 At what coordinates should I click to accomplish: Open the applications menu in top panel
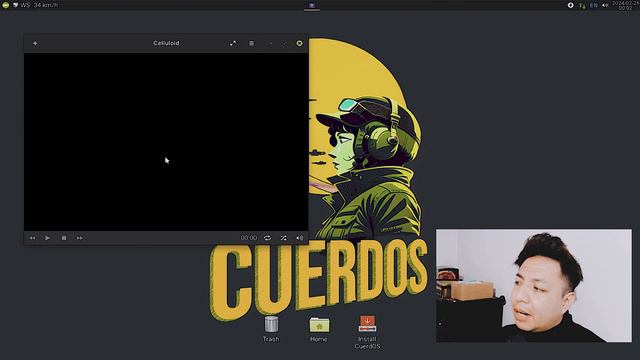[x=6, y=5]
